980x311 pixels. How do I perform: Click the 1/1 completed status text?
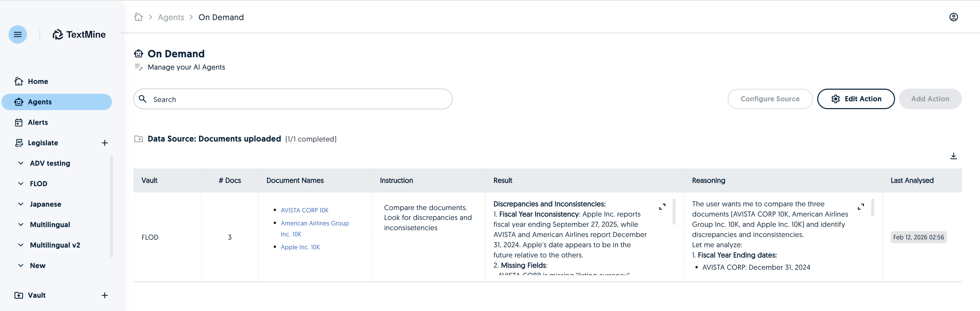311,139
